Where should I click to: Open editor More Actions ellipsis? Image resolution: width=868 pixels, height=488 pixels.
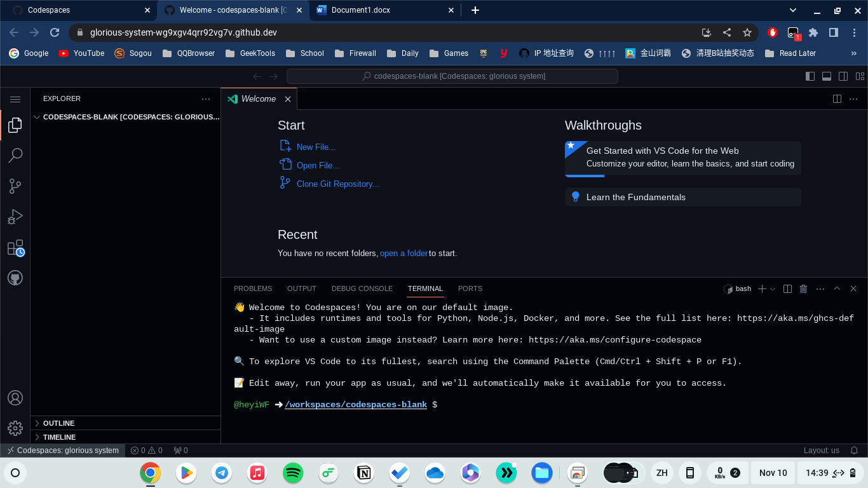pyautogui.click(x=853, y=99)
